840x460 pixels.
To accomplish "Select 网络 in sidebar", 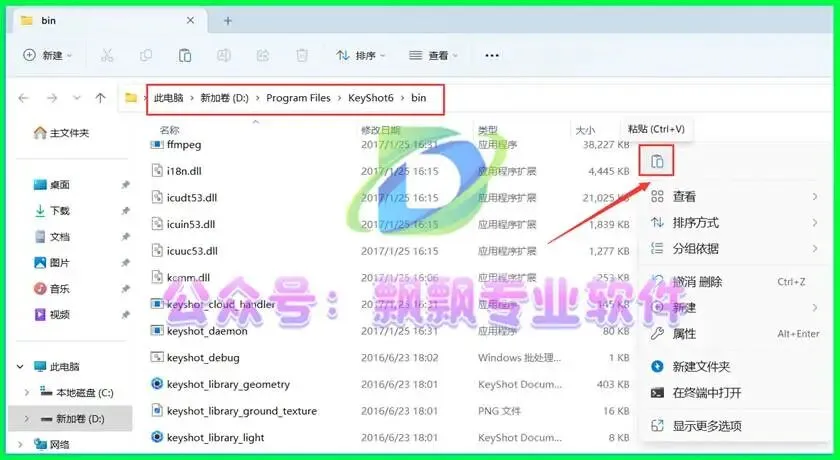I will tap(52, 444).
